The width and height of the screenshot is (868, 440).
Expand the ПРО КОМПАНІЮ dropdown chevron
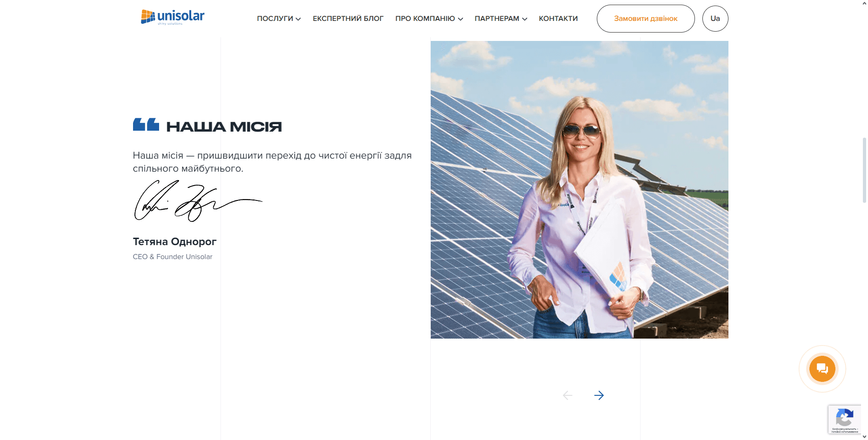click(x=461, y=19)
